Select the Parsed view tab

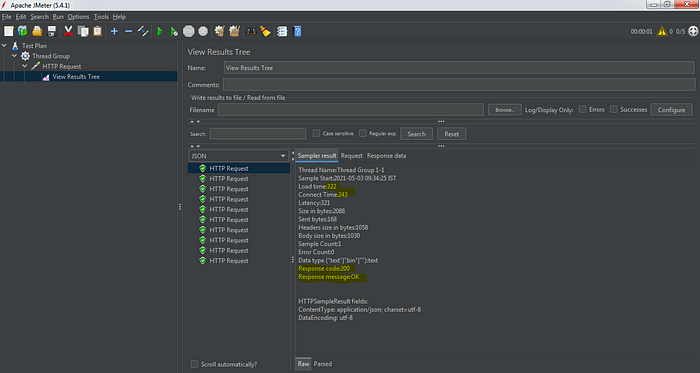323,364
